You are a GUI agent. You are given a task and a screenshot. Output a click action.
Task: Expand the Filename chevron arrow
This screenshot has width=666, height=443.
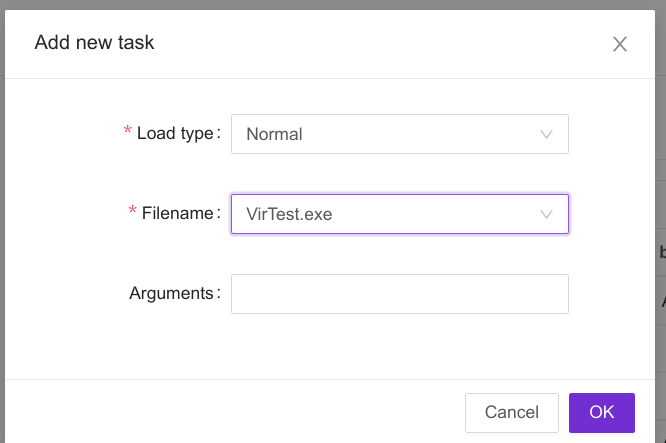[x=547, y=214]
